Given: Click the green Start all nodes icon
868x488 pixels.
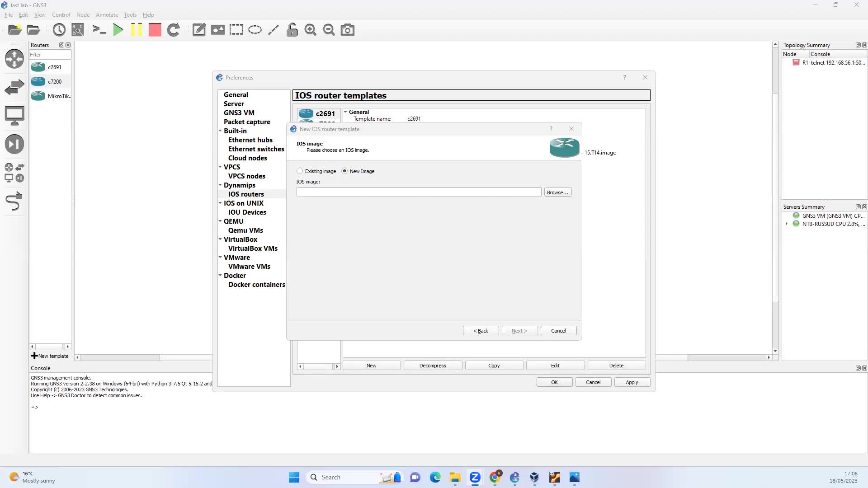Looking at the screenshot, I should pyautogui.click(x=118, y=30).
